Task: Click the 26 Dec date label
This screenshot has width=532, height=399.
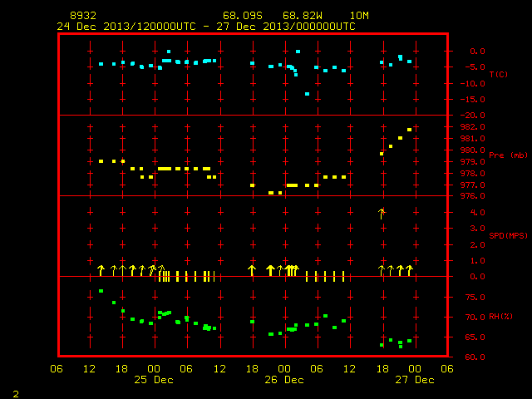Action: pos(284,380)
